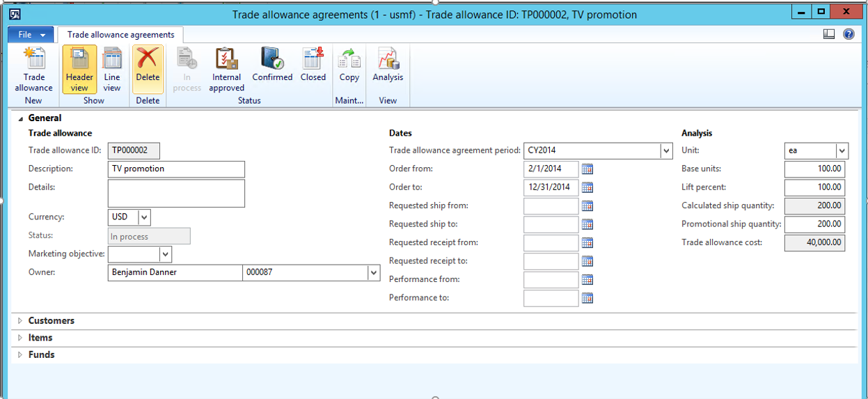Select the Trade allowance agreements tab
The width and height of the screenshot is (868, 399).
tap(120, 35)
